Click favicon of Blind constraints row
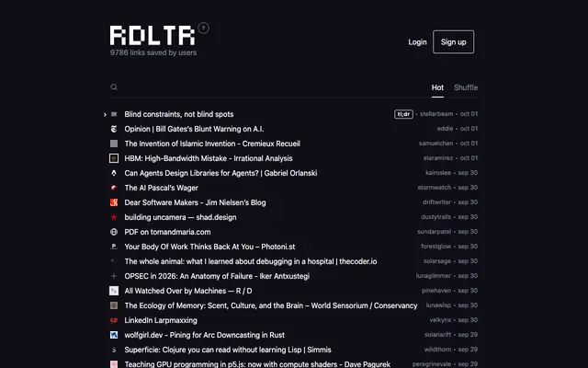The image size is (588, 368). 114,114
